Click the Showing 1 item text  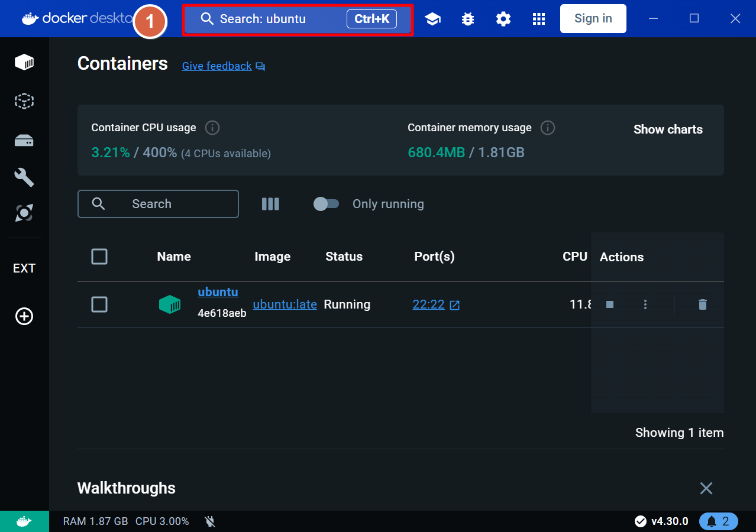tap(680, 433)
